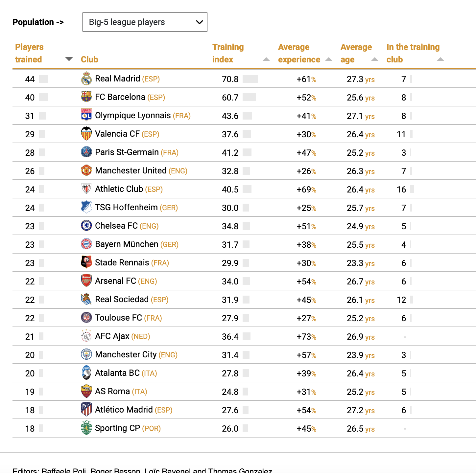Screen dimensions: 476x473
Task: Sort by In the training club arrow
Action: pos(440,59)
